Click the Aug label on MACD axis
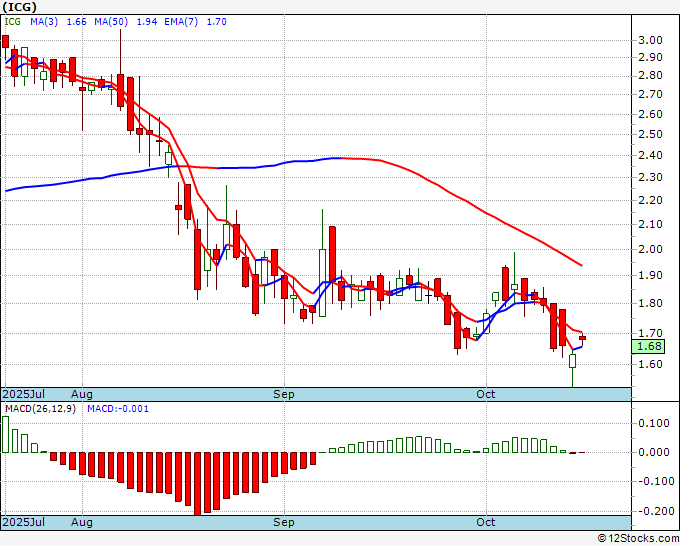680x546 pixels. pyautogui.click(x=82, y=522)
